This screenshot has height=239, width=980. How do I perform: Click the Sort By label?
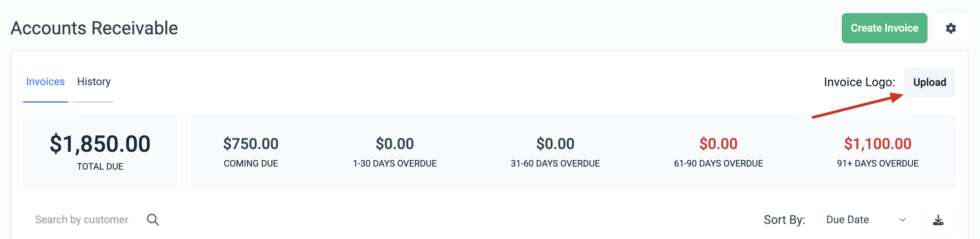point(784,219)
